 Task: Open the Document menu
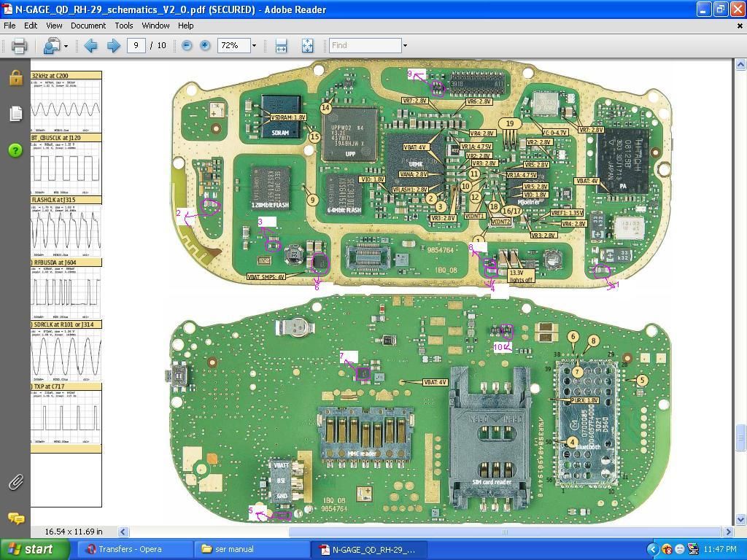(88, 26)
